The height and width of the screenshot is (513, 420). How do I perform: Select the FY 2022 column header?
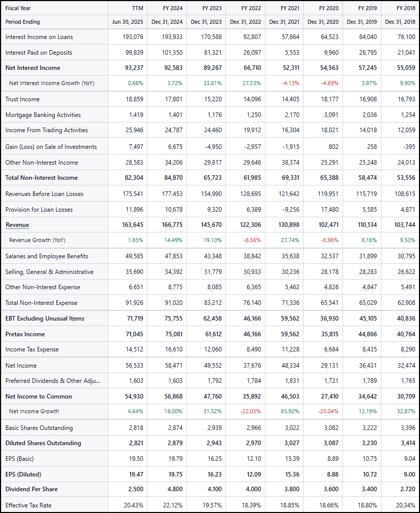tap(251, 8)
